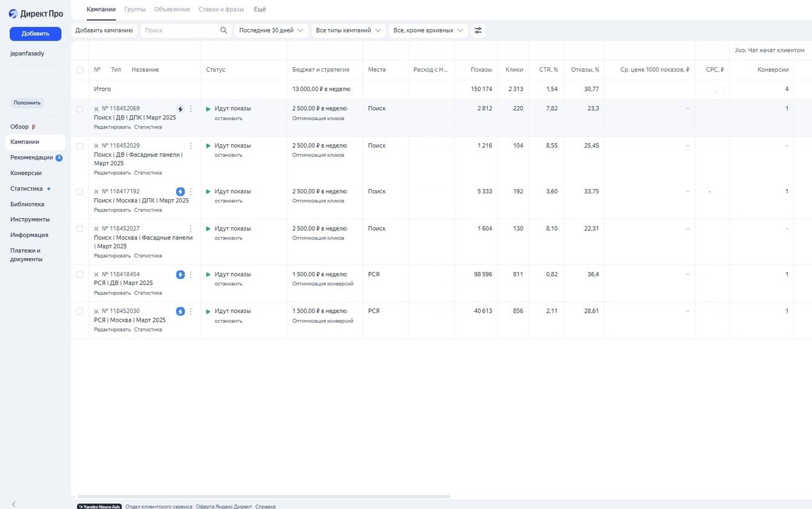Viewport: 812px width, 509px height.
Task: Check the box for campaign 118418454
Action: point(79,274)
